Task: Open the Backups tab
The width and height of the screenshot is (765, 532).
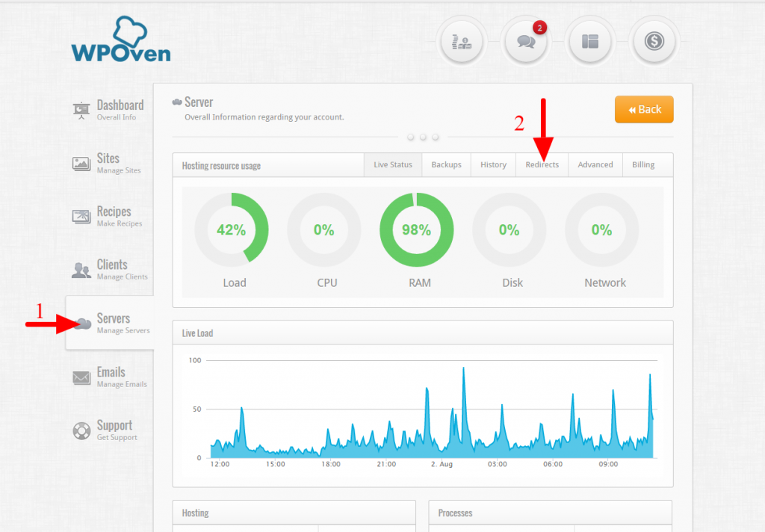Action: click(x=446, y=165)
